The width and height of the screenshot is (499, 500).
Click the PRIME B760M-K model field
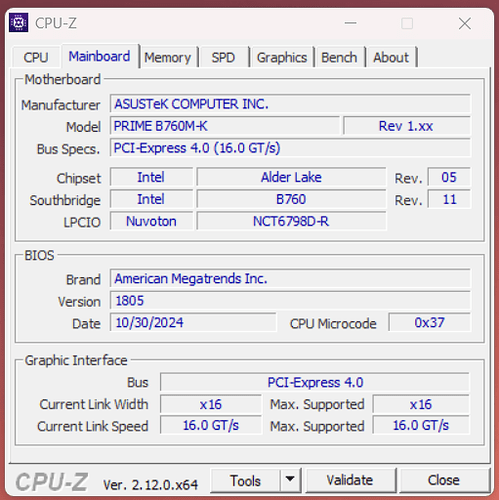[225, 126]
